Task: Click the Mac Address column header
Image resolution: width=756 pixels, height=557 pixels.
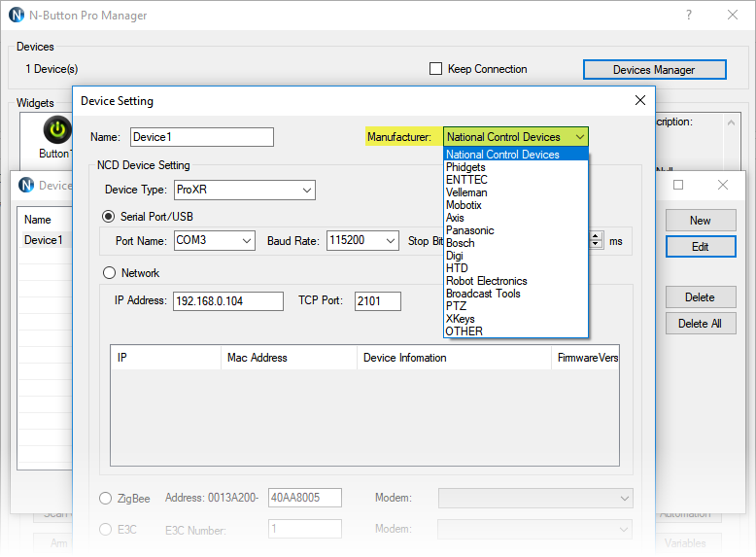Action: pyautogui.click(x=289, y=358)
